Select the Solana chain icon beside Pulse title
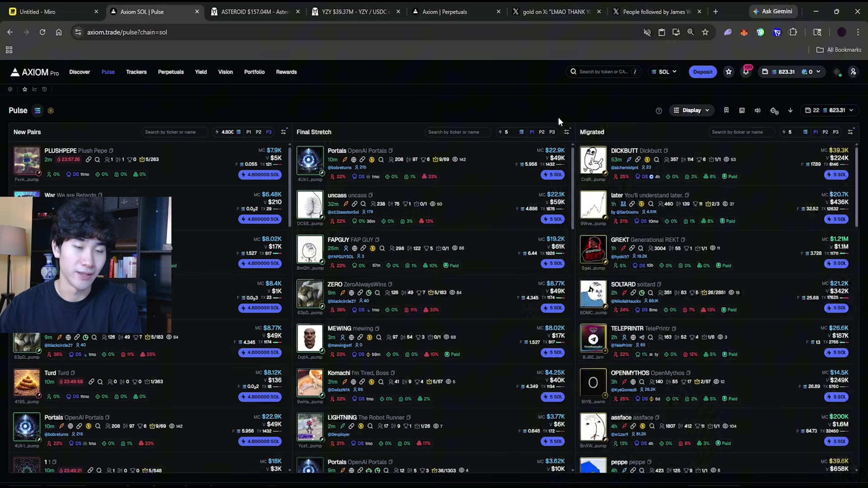Screen dimensions: 868x488 (x=38, y=111)
